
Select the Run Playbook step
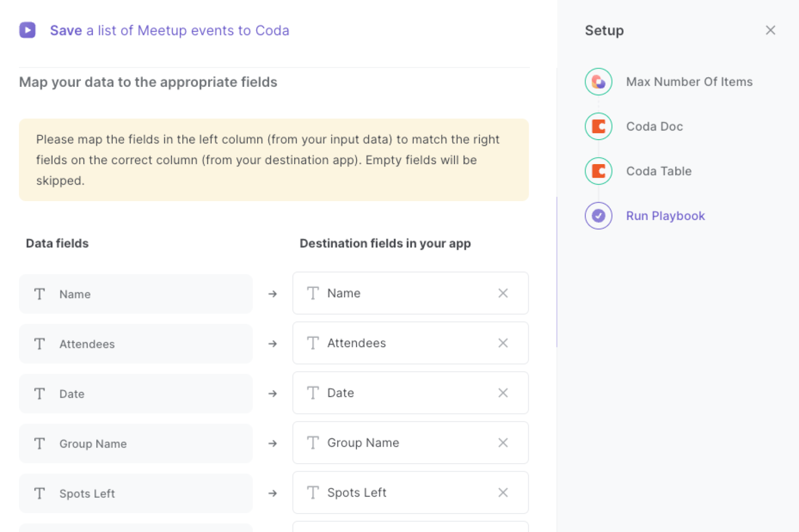tap(665, 216)
